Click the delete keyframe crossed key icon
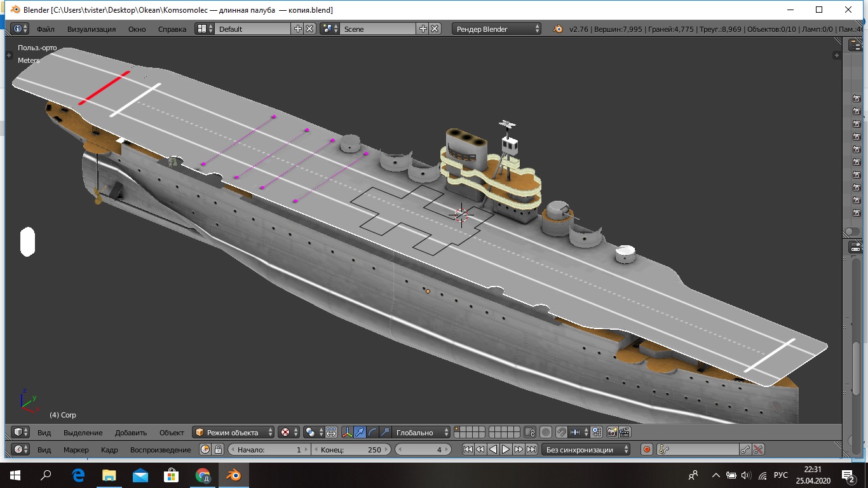Screen dimensions: 868x488 click(x=758, y=449)
